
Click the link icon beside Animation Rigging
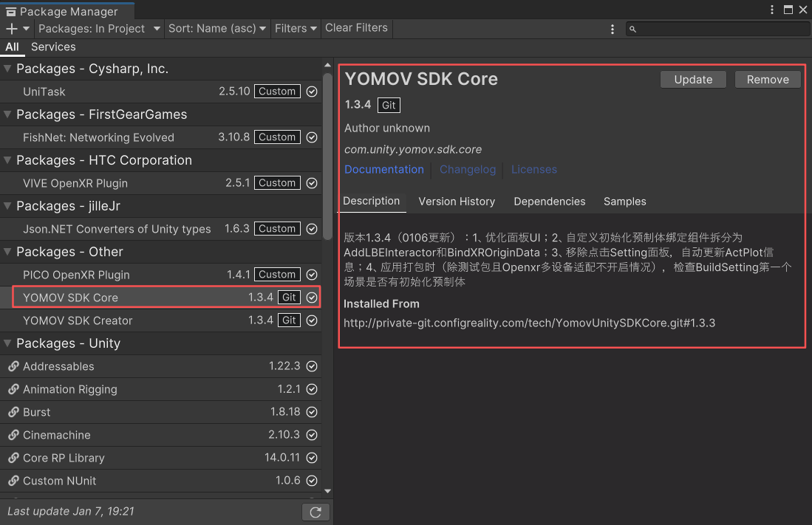point(13,389)
